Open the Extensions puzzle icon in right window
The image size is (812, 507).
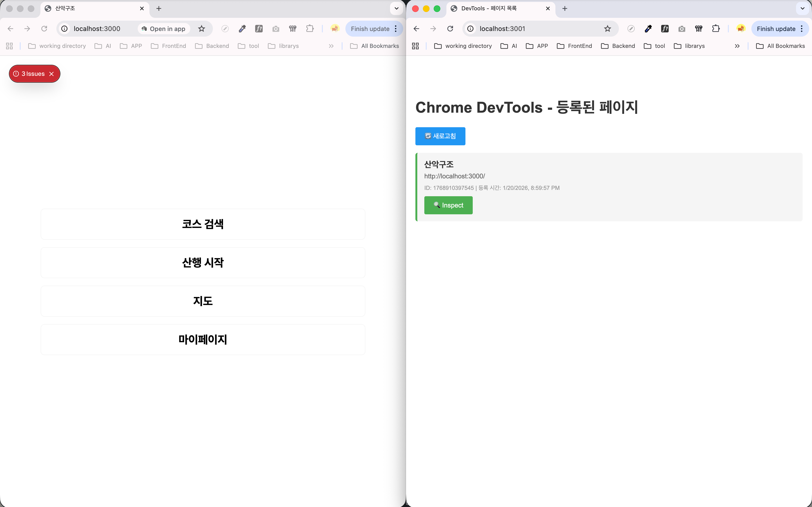tap(716, 29)
